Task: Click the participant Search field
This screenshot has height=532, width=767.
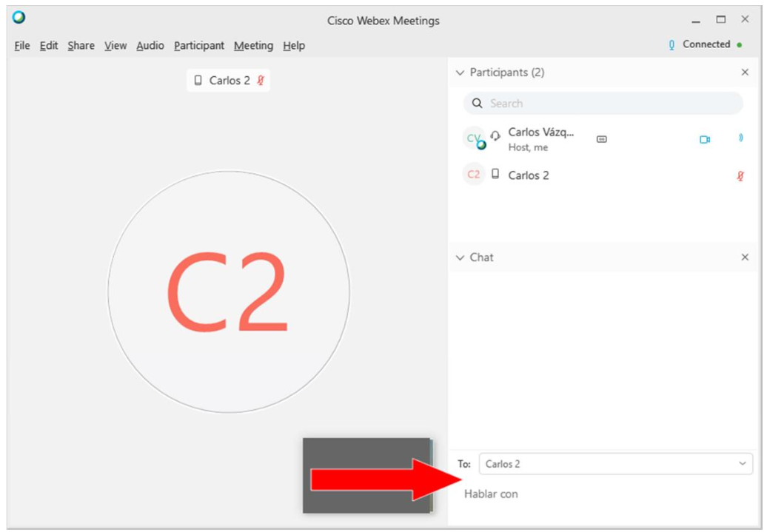Action: tap(603, 104)
